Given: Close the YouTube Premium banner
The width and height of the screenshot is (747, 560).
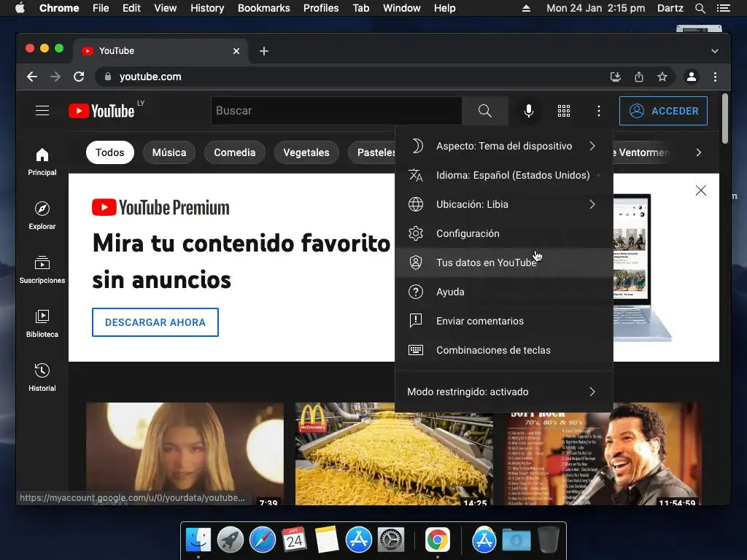Looking at the screenshot, I should click(x=701, y=190).
